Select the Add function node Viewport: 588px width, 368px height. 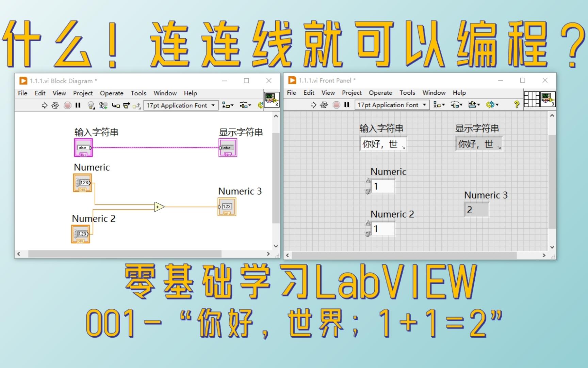coord(159,207)
